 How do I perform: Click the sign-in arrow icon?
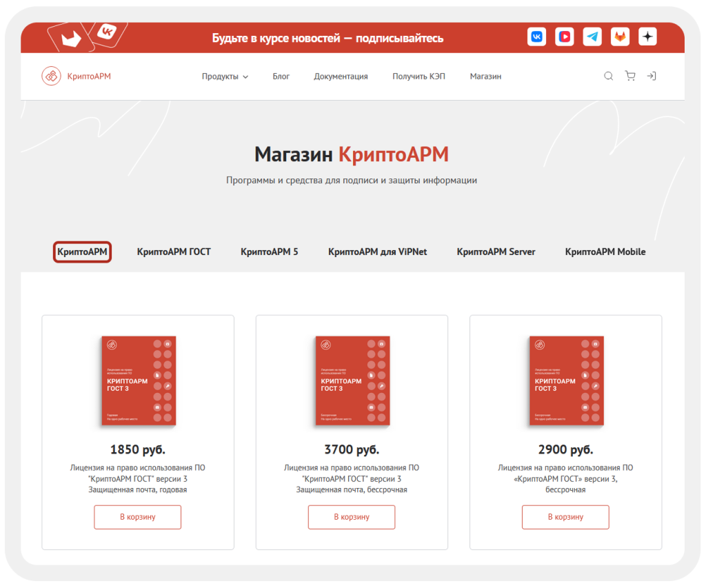652,76
